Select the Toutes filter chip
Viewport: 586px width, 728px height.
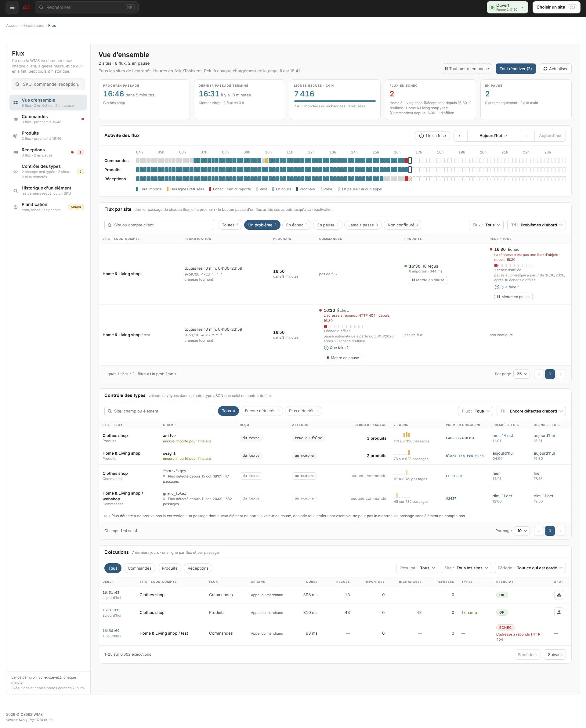pos(230,225)
